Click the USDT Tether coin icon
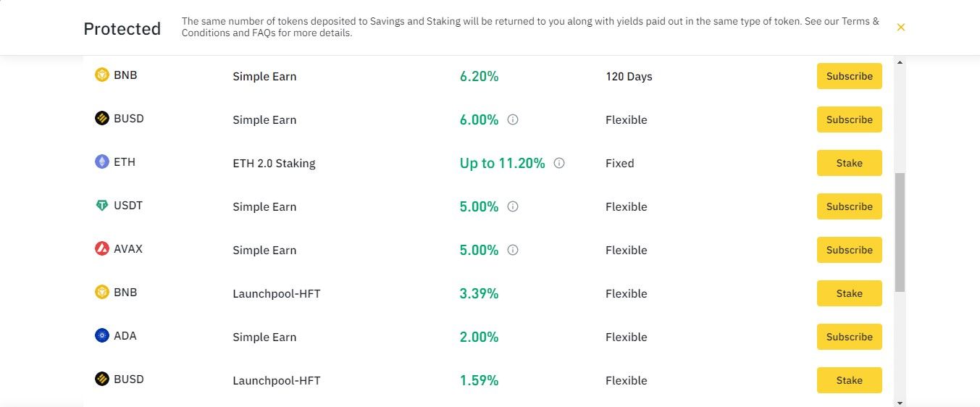The width and height of the screenshot is (980, 407). tap(102, 206)
